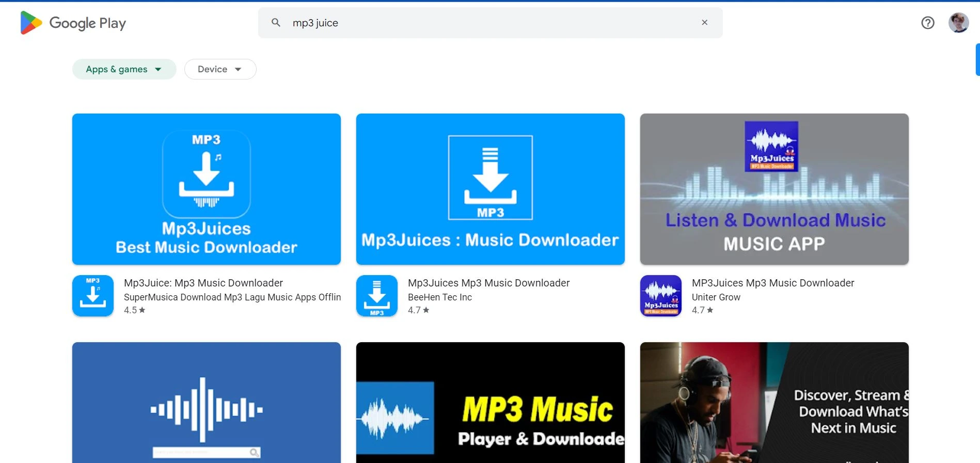Open the account profile avatar
This screenshot has height=463, width=980.
click(x=958, y=23)
